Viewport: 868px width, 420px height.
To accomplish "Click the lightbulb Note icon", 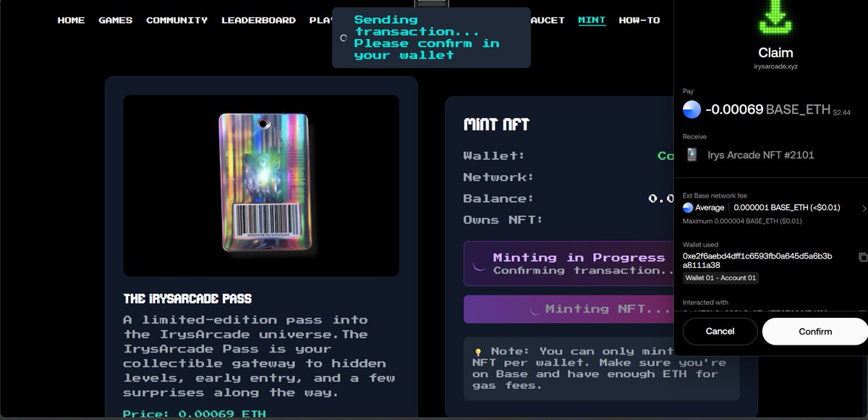I will pyautogui.click(x=477, y=352).
